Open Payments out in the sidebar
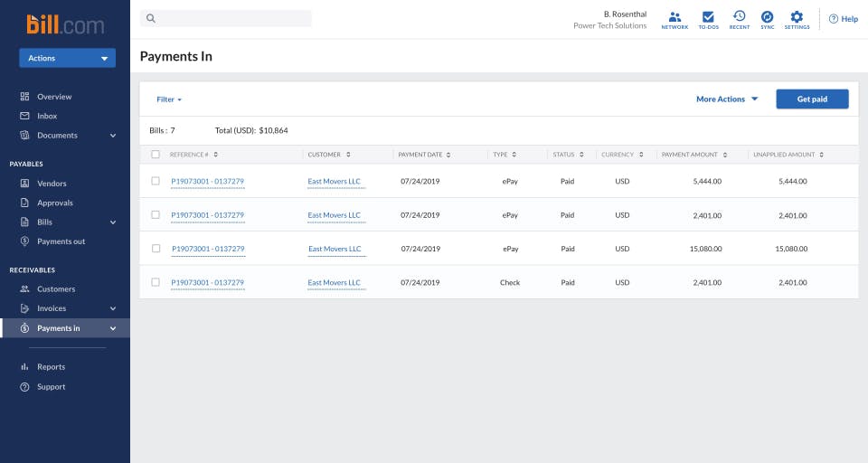Viewport: 868px width, 463px height. click(61, 241)
